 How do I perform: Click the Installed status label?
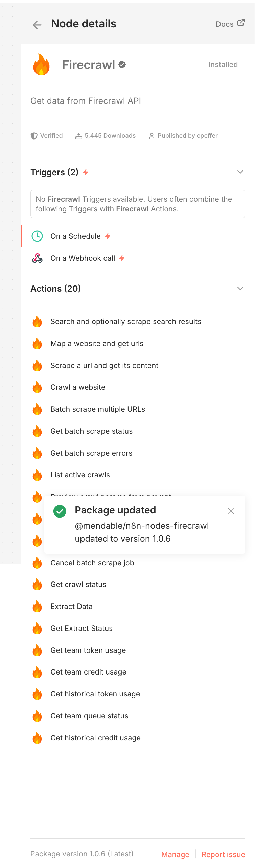click(x=223, y=64)
